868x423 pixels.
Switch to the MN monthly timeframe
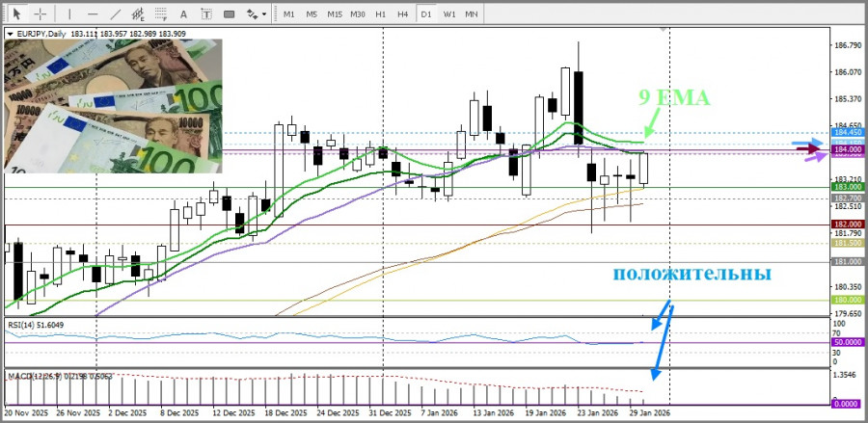[x=472, y=14]
